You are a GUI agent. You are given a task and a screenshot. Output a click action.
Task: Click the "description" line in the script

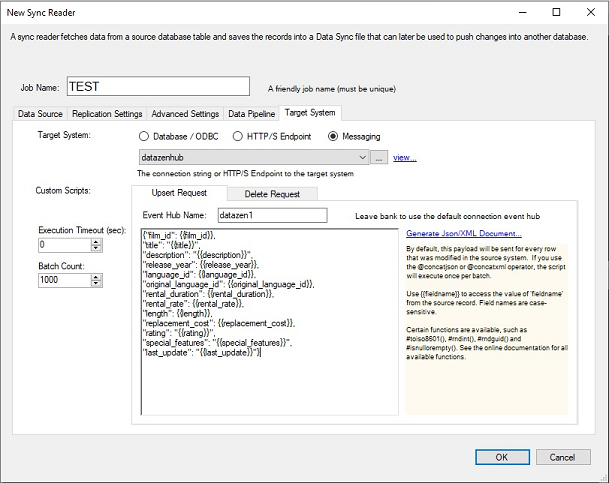coord(198,255)
